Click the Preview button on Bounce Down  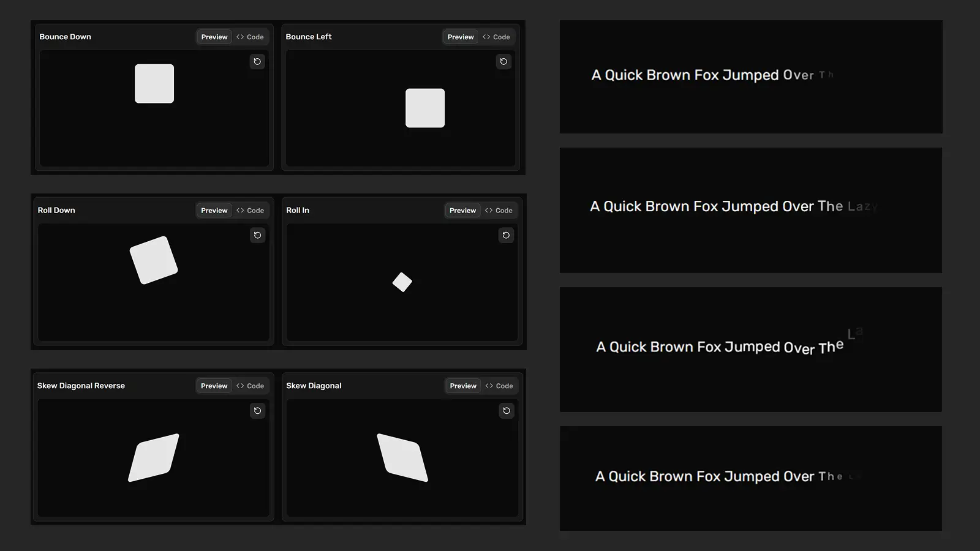[x=214, y=37]
